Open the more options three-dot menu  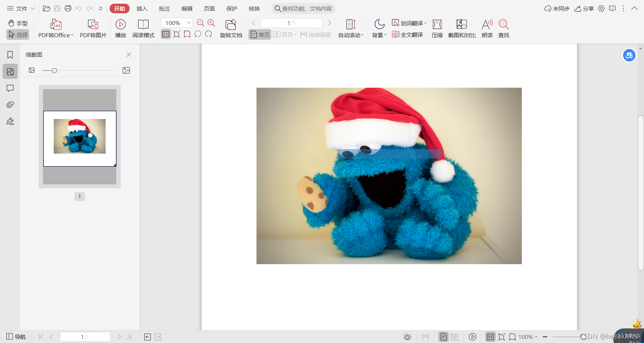[x=623, y=8]
